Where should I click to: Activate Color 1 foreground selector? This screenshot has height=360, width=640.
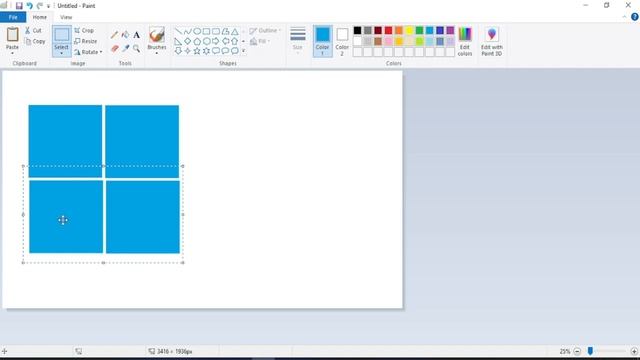[x=322, y=41]
